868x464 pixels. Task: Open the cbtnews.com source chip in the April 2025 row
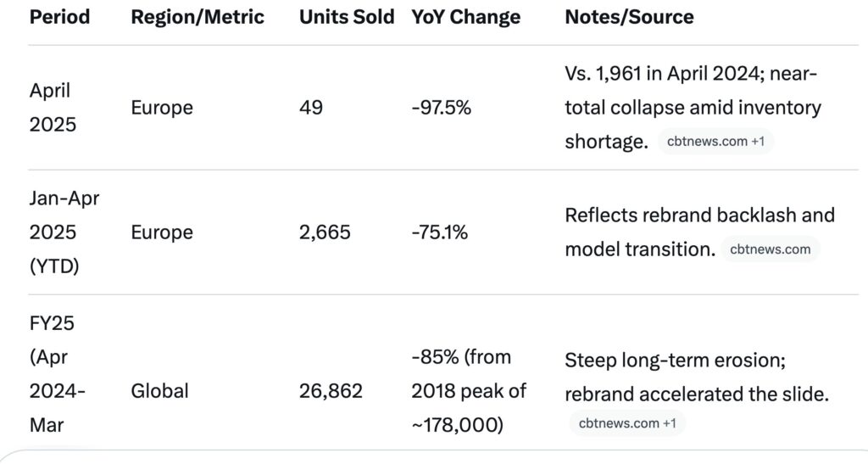pos(715,142)
